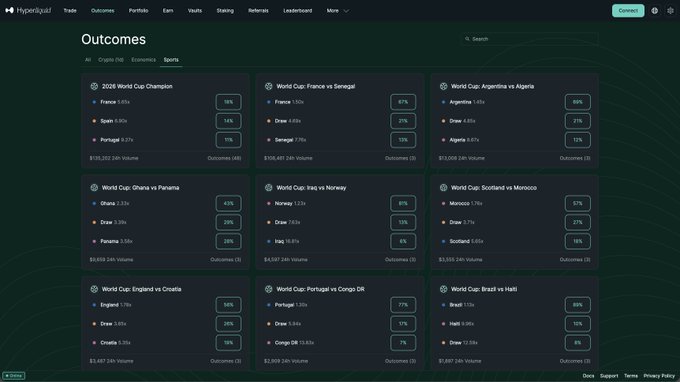Click Scotland 18% button
Image resolution: width=680 pixels, height=382 pixels.
(x=578, y=242)
